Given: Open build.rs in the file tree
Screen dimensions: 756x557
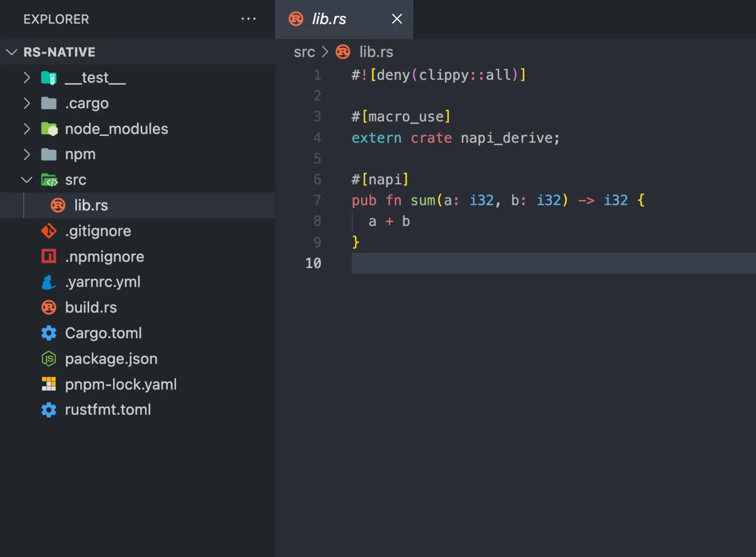Looking at the screenshot, I should pos(91,308).
